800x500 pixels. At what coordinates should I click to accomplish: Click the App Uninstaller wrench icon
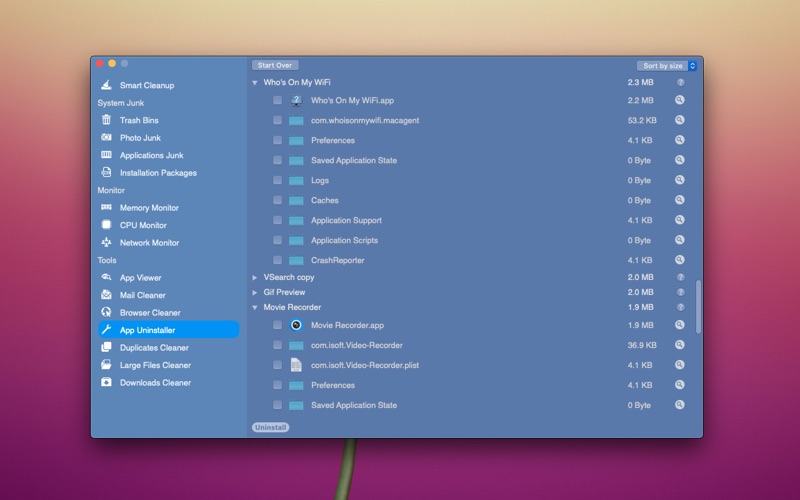106,330
